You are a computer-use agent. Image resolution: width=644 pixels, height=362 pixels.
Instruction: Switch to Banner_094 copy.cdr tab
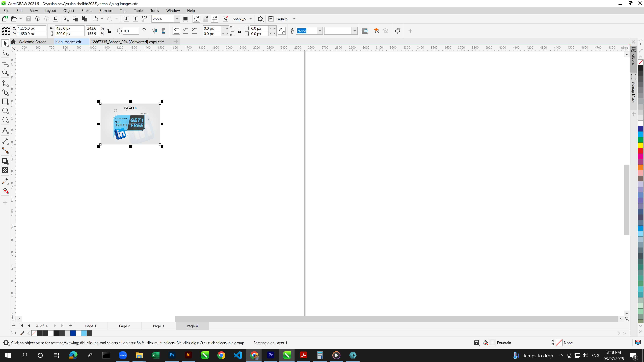coord(128,42)
